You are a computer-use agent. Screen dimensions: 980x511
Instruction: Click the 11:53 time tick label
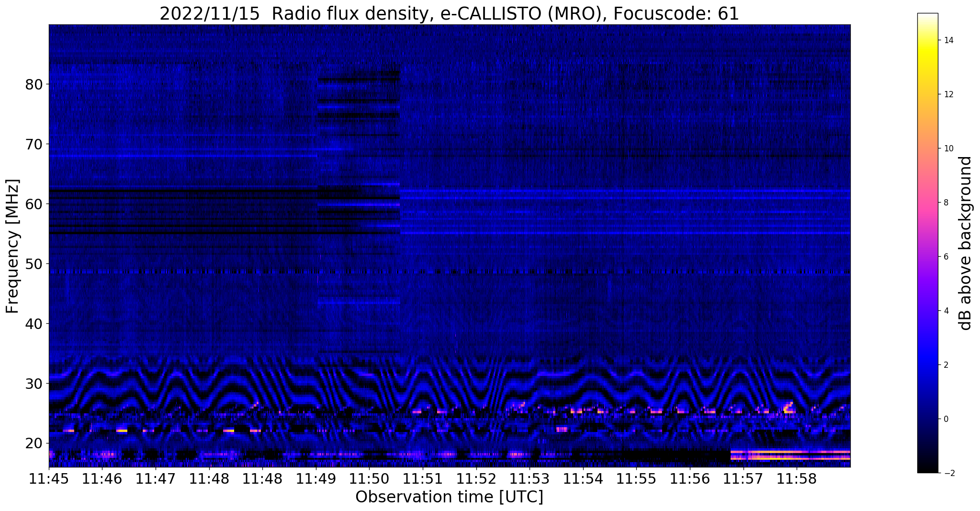(x=529, y=479)
